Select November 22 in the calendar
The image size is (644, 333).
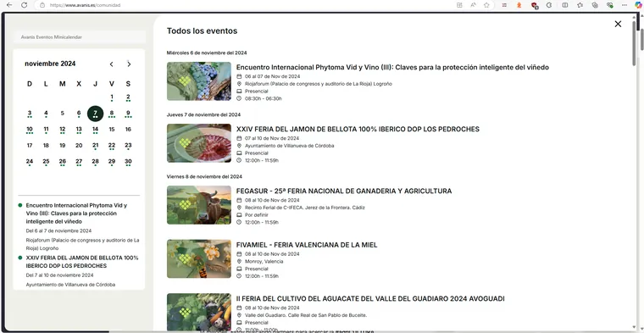coord(112,146)
